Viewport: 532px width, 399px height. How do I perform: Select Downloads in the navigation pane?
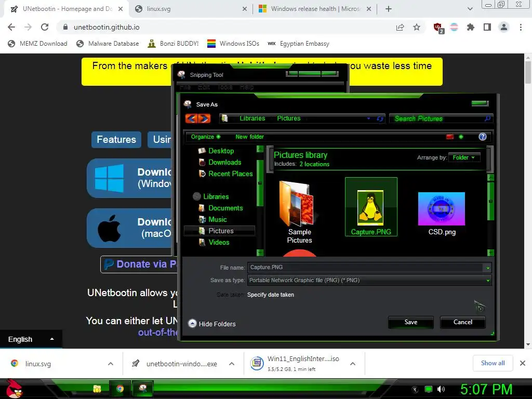224,162
